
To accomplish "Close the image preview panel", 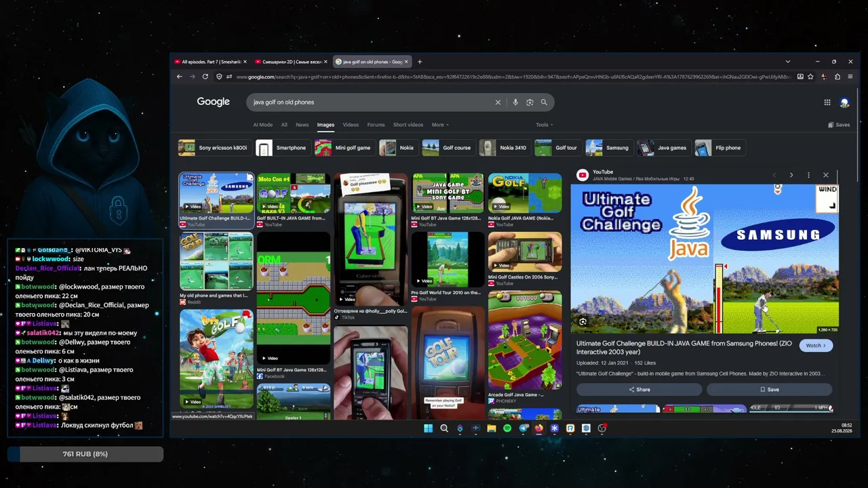I will pos(825,175).
